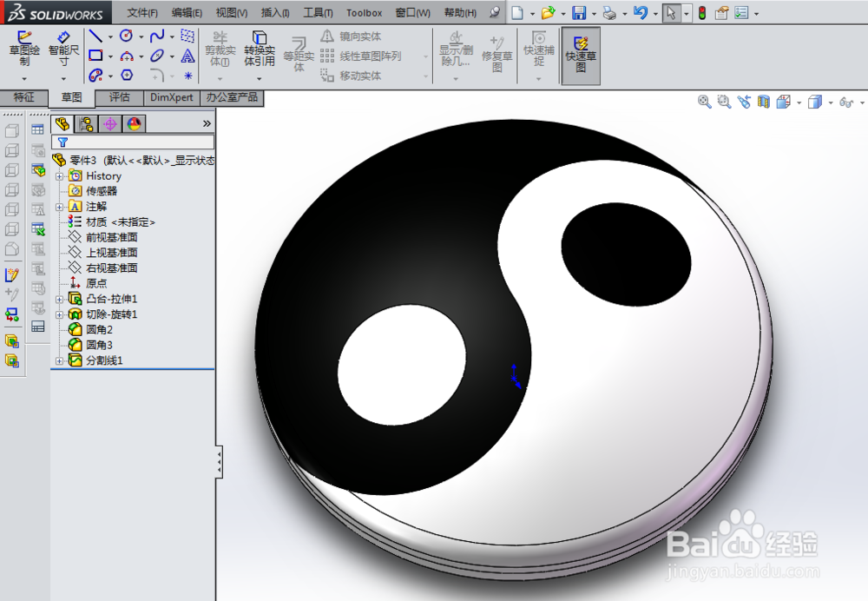This screenshot has width=868, height=601.
Task: Click the New document icon
Action: (x=517, y=13)
